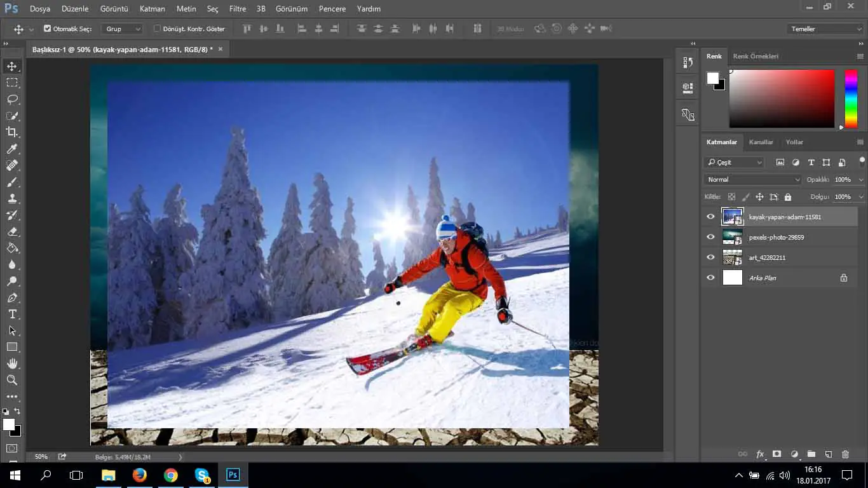Hide the pexels-photo-29859 layer
This screenshot has width=868, height=488.
(x=710, y=237)
